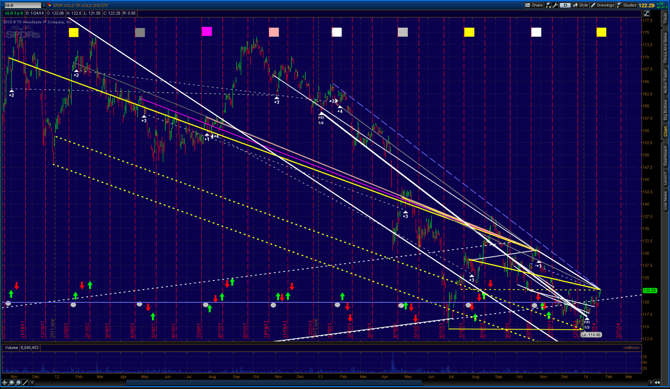Click the flask study-filter icon
The width and height of the screenshot is (670, 389).
(548, 5)
